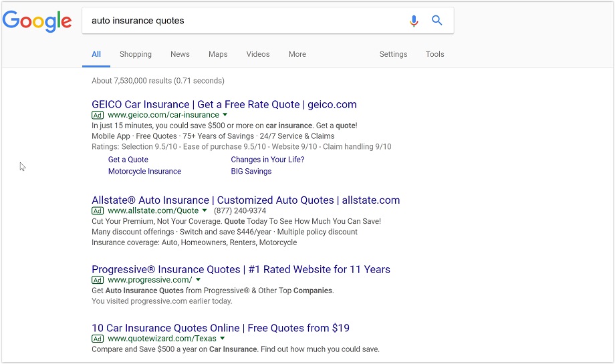
Task: Expand the allstate.com URL dropdown arrow
Action: (x=205, y=211)
